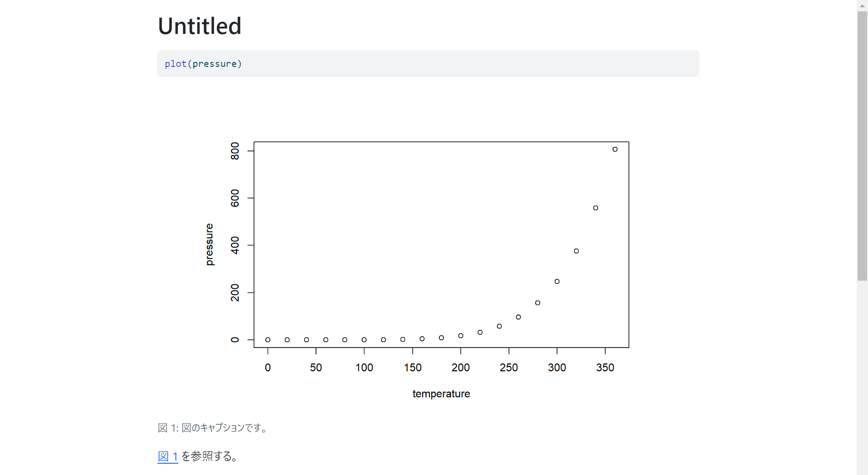Viewport: 868px width, 475px height.
Task: Click the Untitled page heading
Action: point(199,26)
